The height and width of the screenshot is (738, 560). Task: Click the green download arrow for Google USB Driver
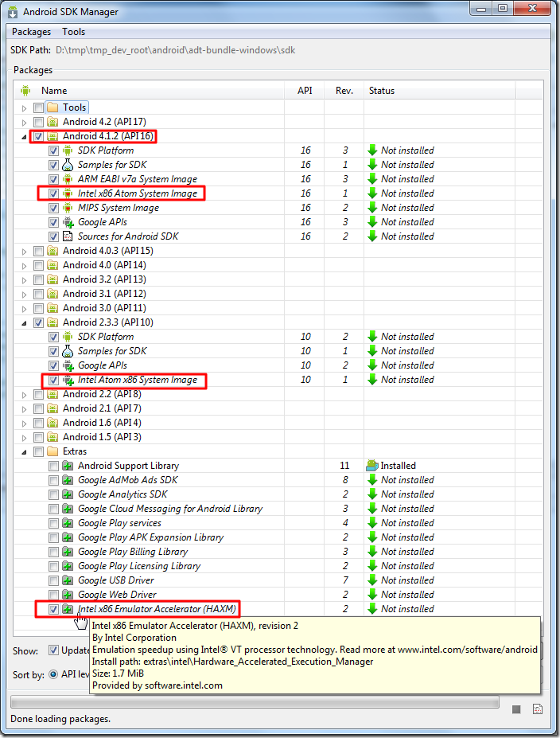[x=372, y=580]
